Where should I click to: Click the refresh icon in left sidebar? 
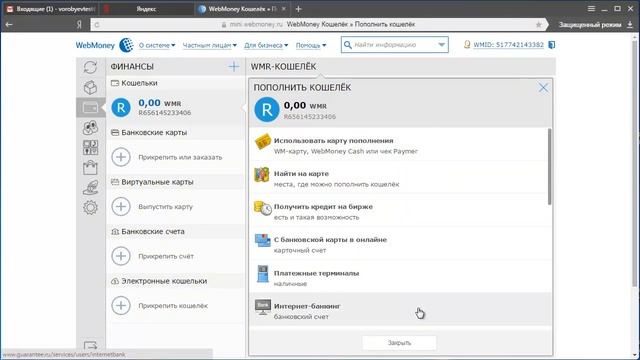(90, 67)
